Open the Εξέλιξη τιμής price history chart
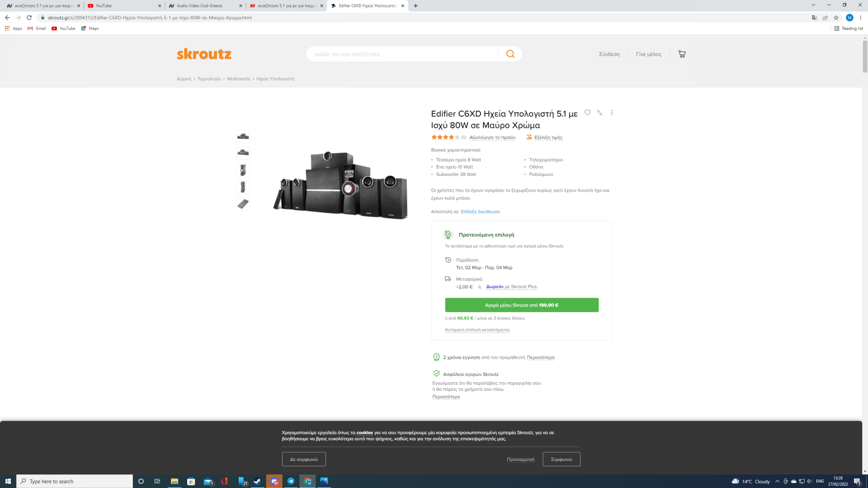The height and width of the screenshot is (488, 868). 548,137
